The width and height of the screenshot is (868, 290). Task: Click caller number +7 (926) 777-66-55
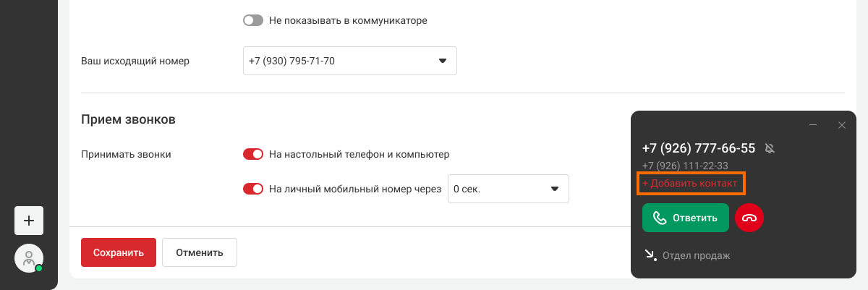699,148
